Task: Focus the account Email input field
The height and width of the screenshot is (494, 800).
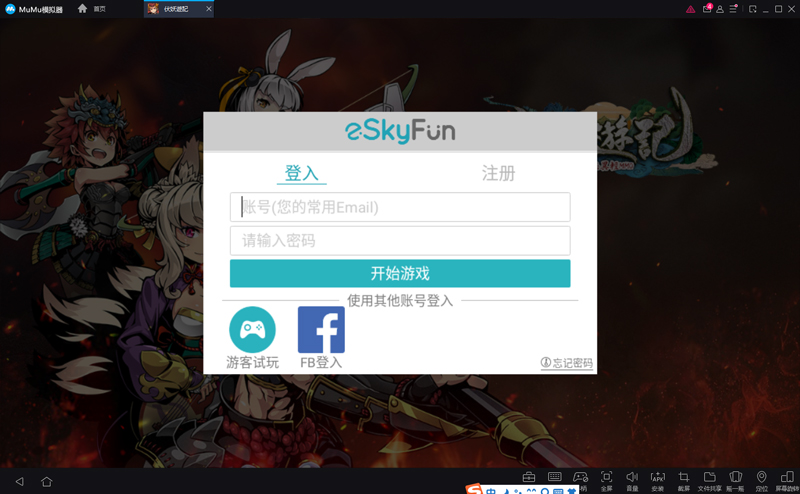Action: 400,207
